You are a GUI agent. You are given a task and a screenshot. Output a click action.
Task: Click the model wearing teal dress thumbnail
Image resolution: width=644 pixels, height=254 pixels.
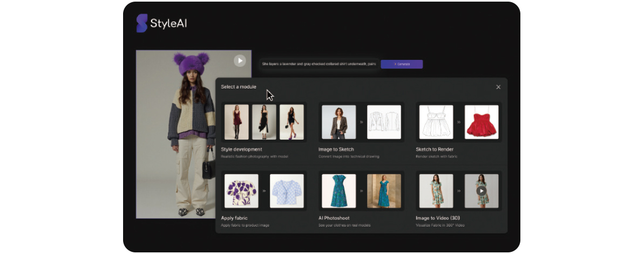click(384, 191)
